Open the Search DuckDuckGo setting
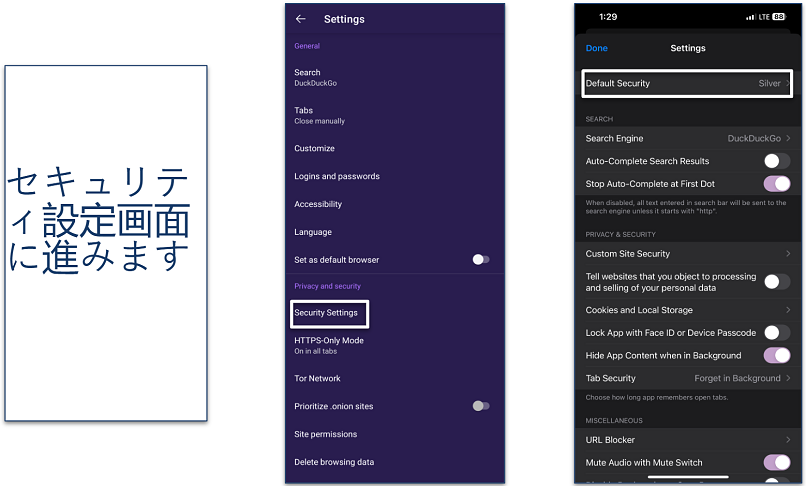The height and width of the screenshot is (486, 806). (x=315, y=77)
